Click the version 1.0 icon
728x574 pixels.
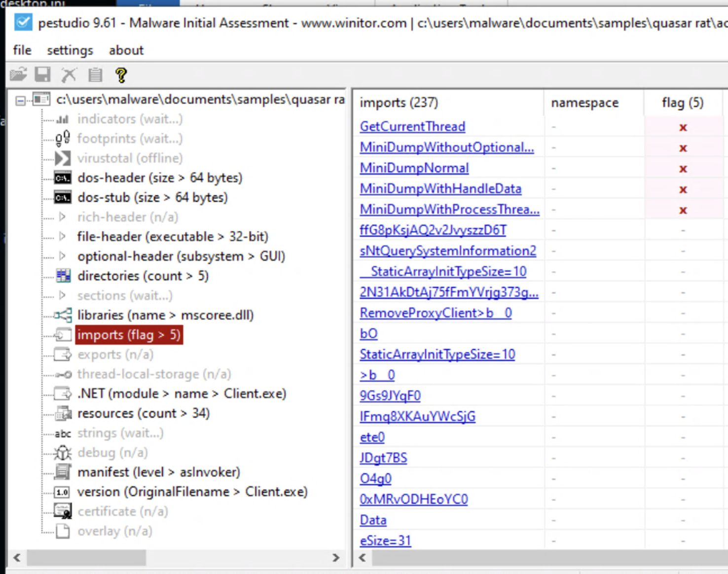click(63, 492)
